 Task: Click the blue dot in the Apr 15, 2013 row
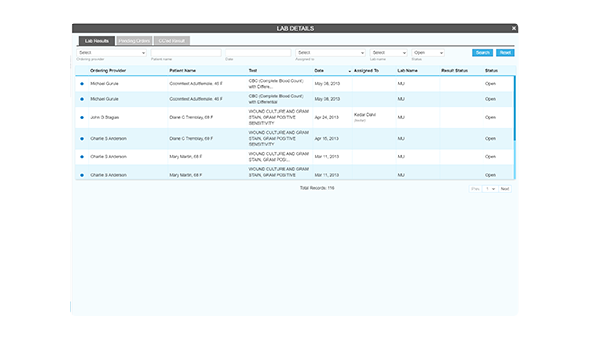click(82, 138)
